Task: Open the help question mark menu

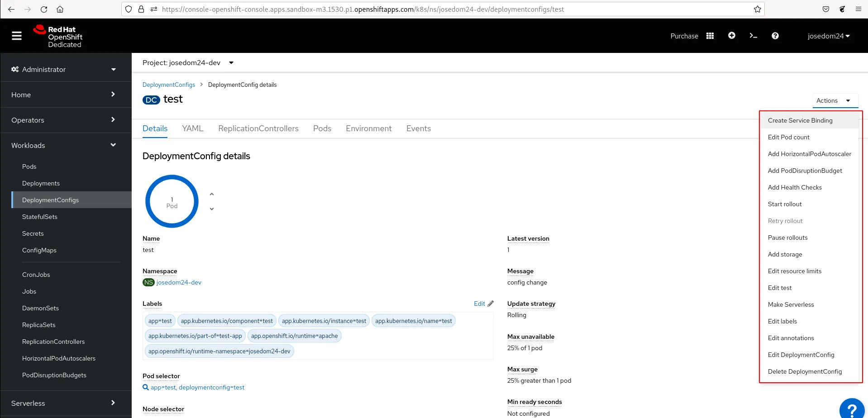Action: coord(775,36)
